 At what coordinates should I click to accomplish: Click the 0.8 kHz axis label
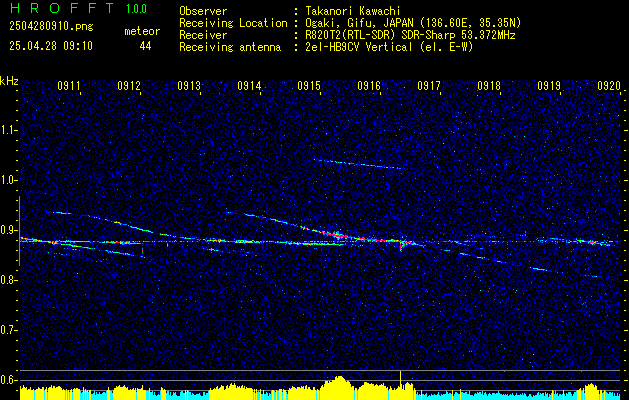click(9, 280)
